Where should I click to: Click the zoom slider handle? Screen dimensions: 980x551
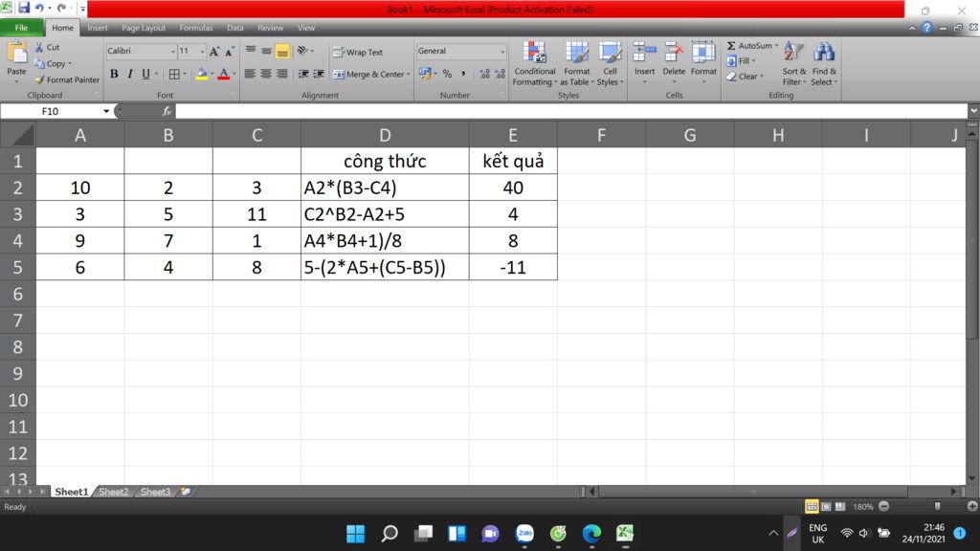point(937,507)
